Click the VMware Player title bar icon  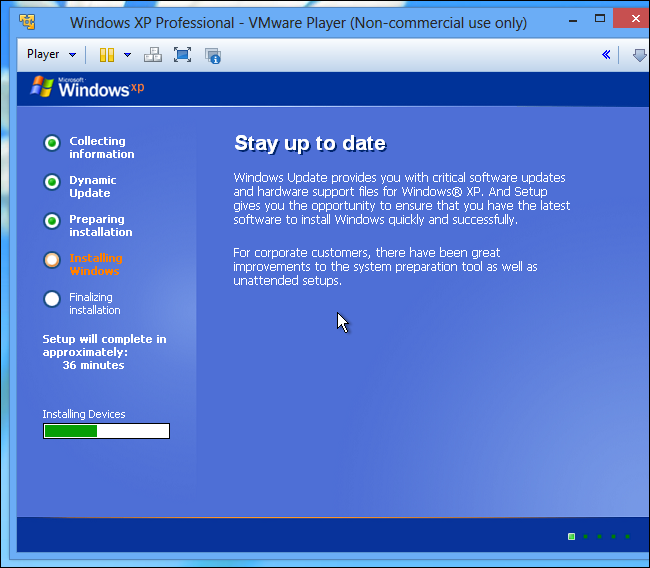point(27,22)
